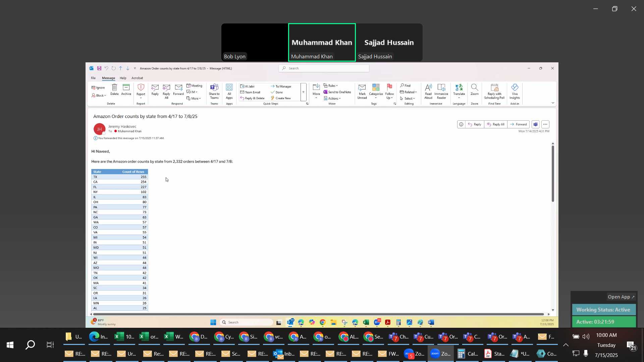Click the Outlook search box
The height and width of the screenshot is (362, 644).
[324, 68]
